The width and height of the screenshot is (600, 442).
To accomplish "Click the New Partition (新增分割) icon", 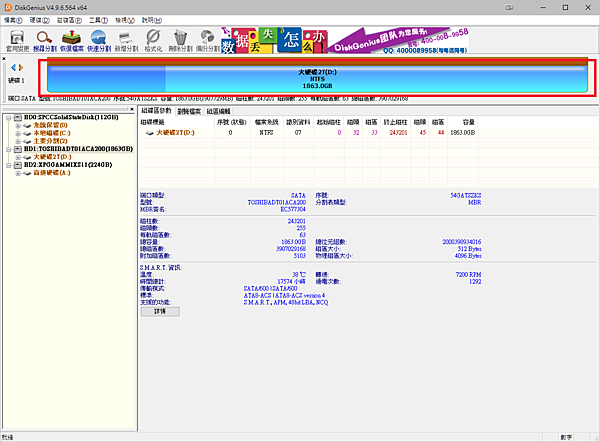I will (126, 39).
